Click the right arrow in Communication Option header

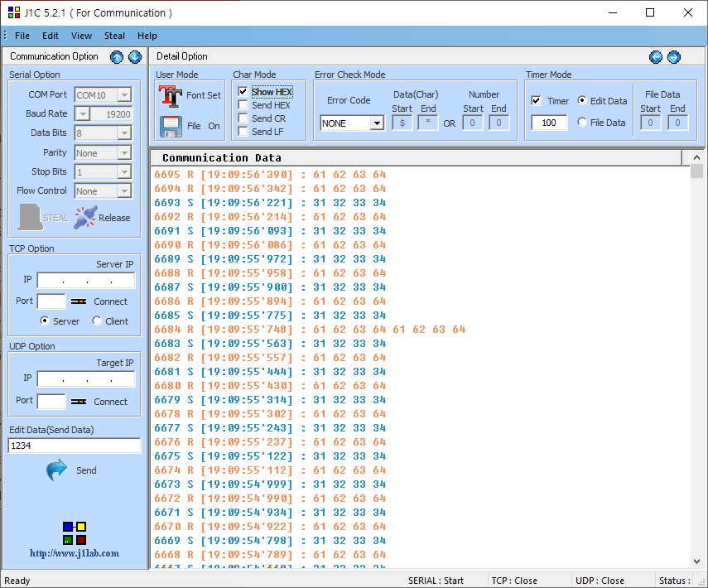[134, 57]
